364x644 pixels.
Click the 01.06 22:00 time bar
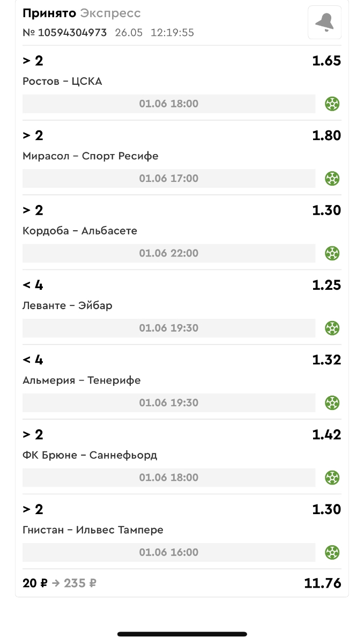click(169, 253)
